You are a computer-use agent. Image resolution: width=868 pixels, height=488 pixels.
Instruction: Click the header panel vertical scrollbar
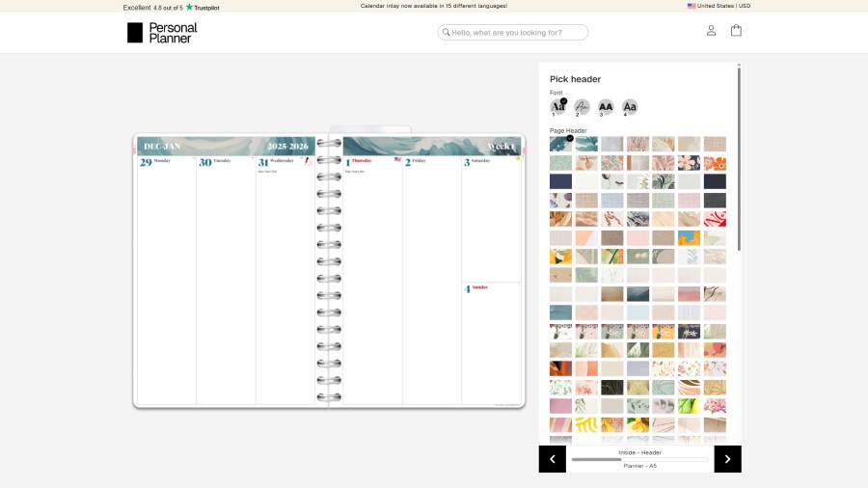[739, 159]
